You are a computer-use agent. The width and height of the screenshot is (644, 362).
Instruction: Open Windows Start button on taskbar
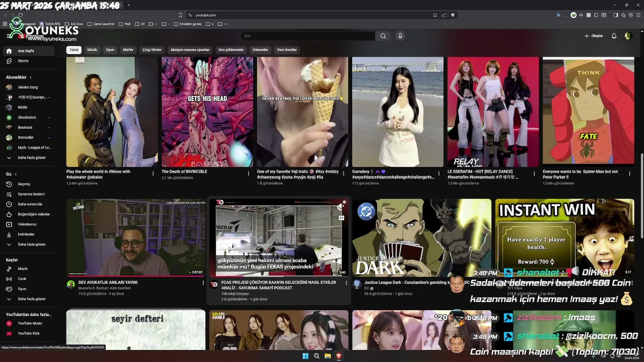(x=305, y=356)
